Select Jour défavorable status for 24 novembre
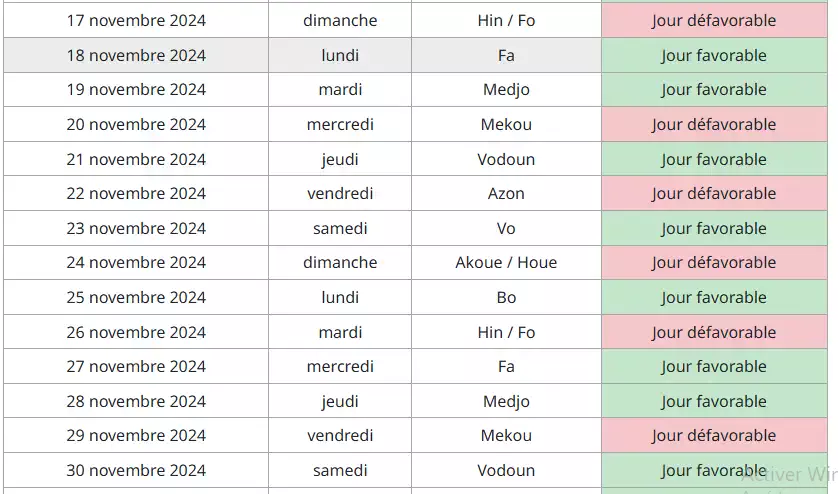 point(714,262)
